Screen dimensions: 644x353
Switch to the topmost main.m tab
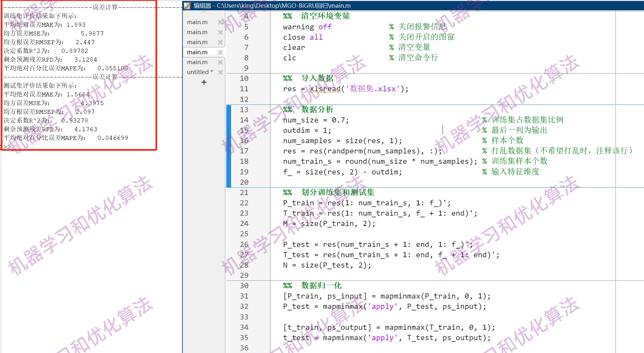coord(197,22)
